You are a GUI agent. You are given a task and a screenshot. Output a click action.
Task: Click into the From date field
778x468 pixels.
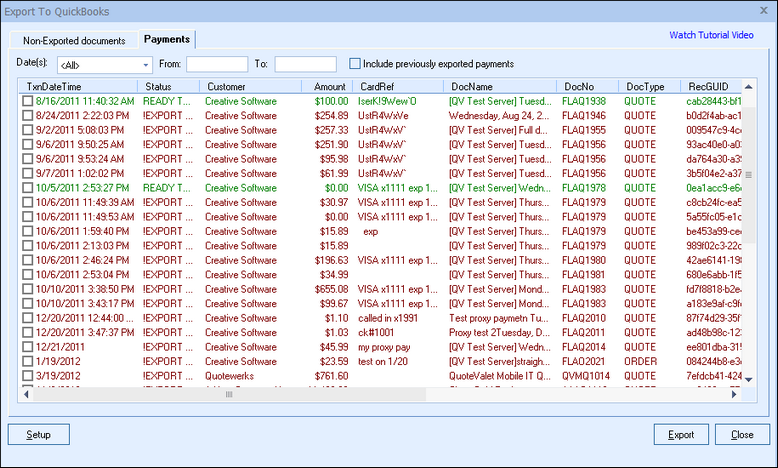216,65
